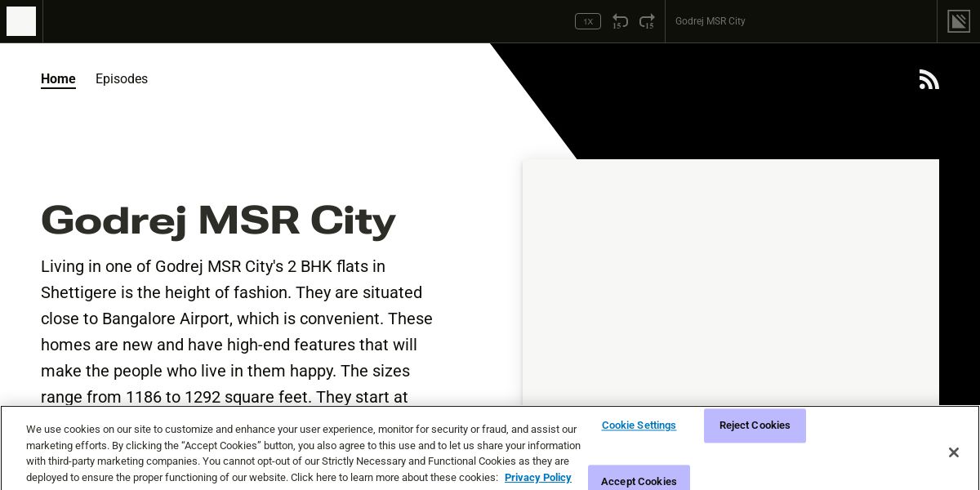Click the 1x playback speed button

pos(588,21)
